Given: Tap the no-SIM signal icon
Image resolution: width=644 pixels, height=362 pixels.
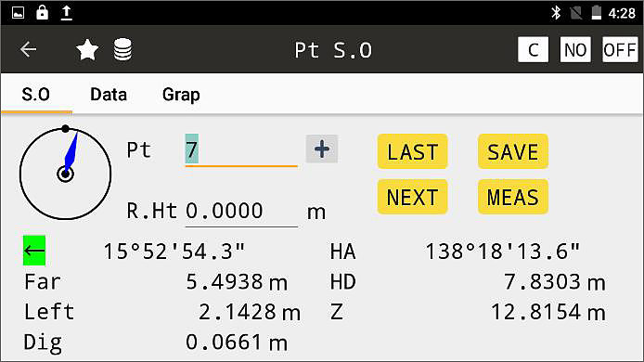Looking at the screenshot, I should [576, 13].
